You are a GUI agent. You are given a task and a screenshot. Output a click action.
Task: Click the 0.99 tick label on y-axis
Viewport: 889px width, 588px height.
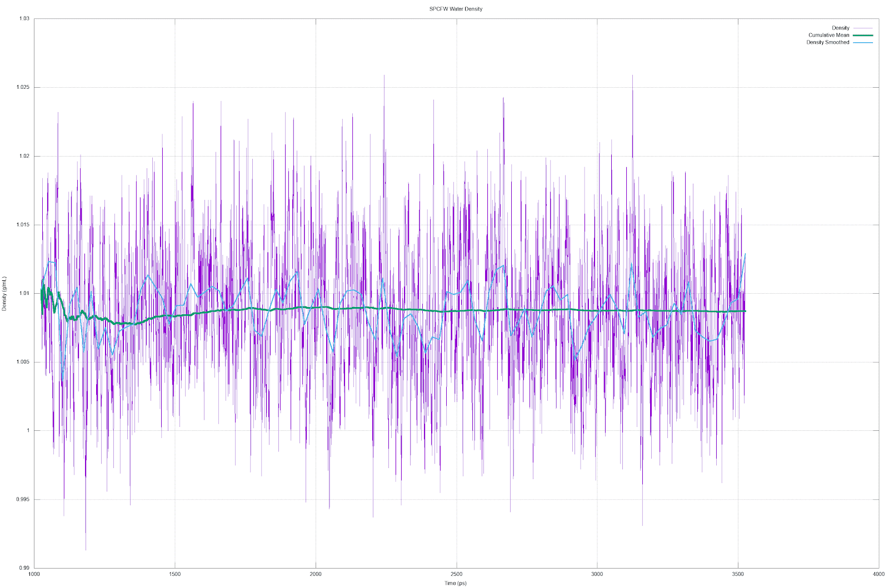(25, 567)
